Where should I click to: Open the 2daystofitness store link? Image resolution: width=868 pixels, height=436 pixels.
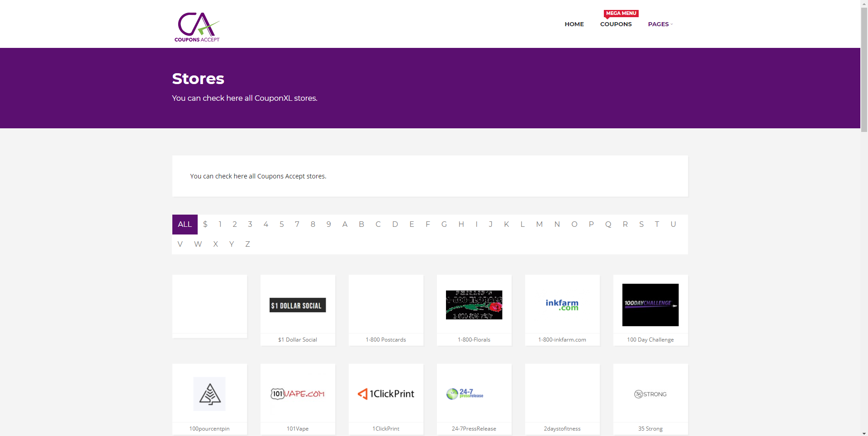pos(562,429)
